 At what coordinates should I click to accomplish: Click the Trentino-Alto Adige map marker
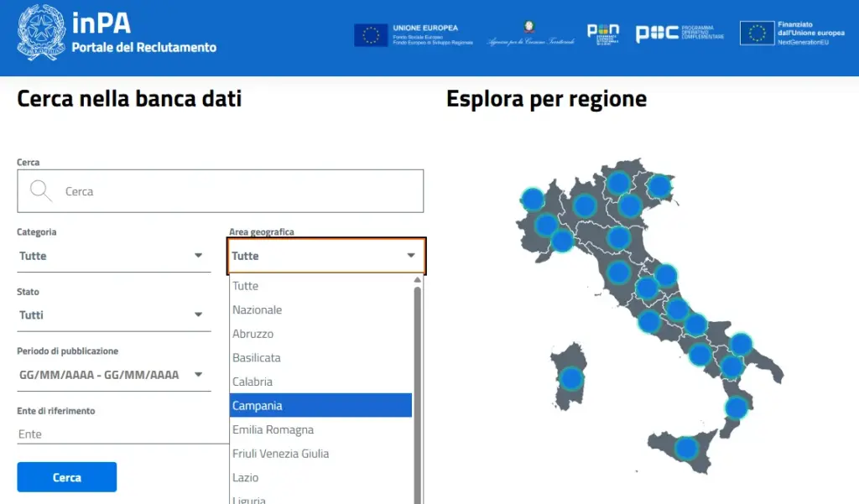pyautogui.click(x=618, y=183)
